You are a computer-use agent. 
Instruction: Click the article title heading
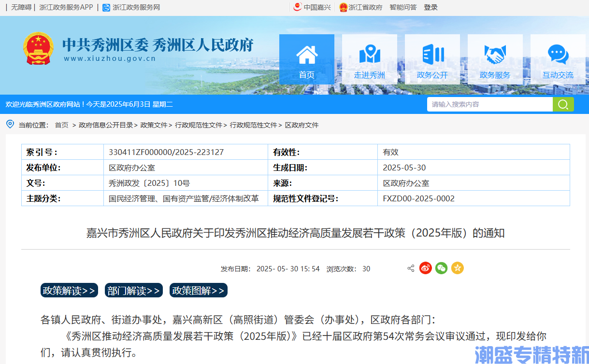(x=295, y=233)
